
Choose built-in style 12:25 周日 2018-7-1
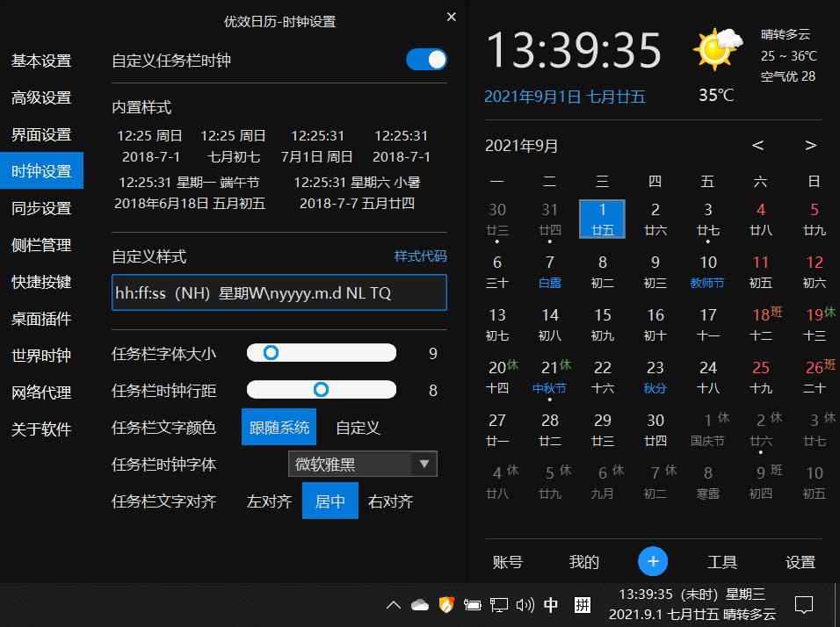tap(150, 146)
